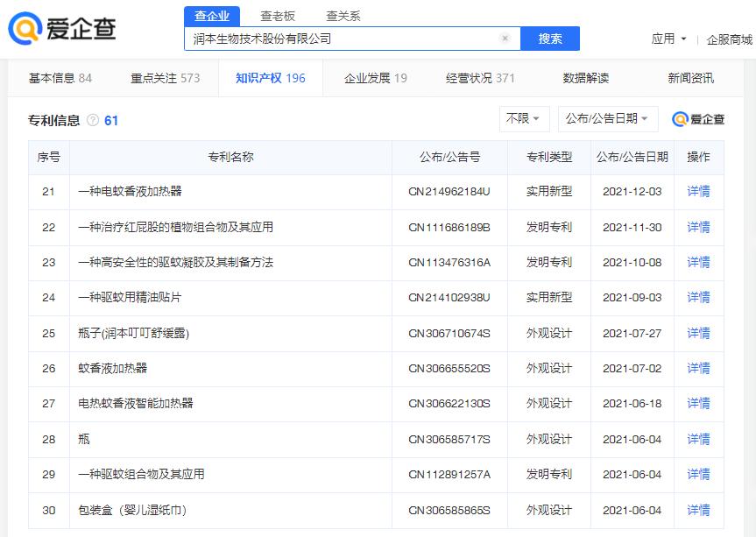
Task: Click publication number CN306585865S
Action: [449, 510]
